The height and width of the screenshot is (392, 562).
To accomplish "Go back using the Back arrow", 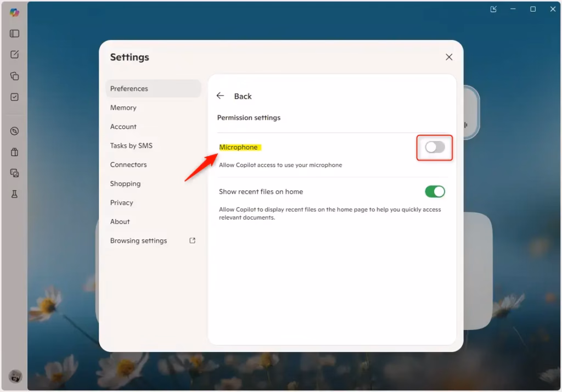I will coord(221,96).
